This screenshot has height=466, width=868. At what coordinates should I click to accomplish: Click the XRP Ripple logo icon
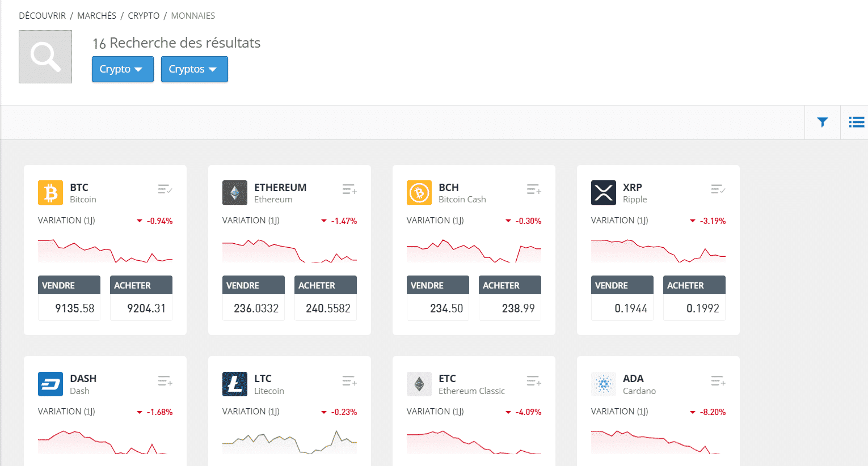pyautogui.click(x=604, y=193)
